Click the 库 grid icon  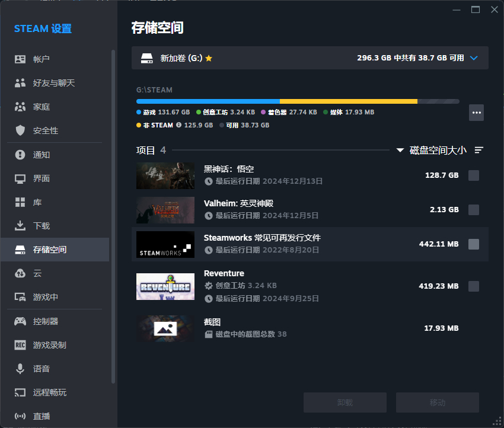click(x=20, y=202)
